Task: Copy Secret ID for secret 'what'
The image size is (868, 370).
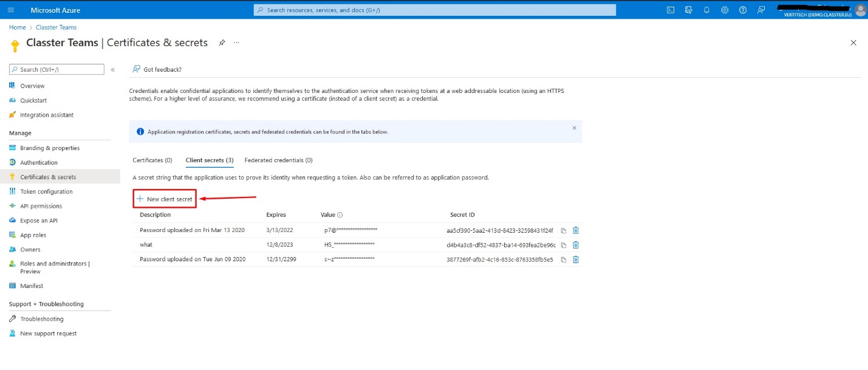Action: 564,245
